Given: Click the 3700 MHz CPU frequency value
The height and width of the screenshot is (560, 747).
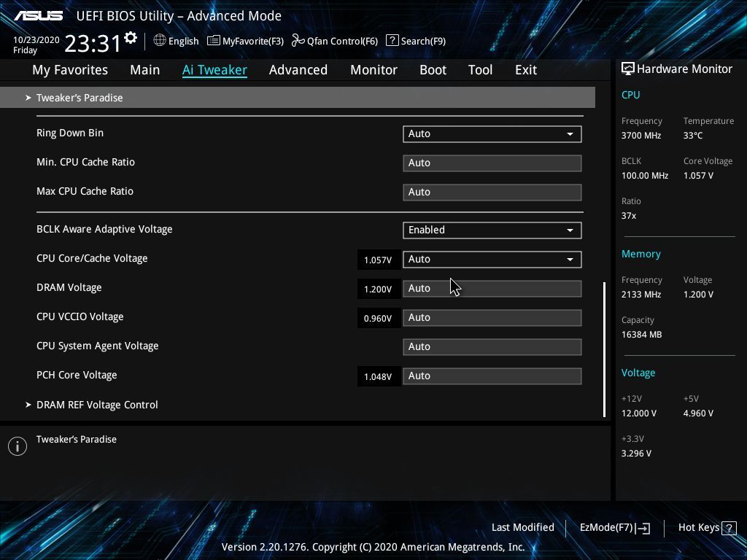Looking at the screenshot, I should coord(640,136).
